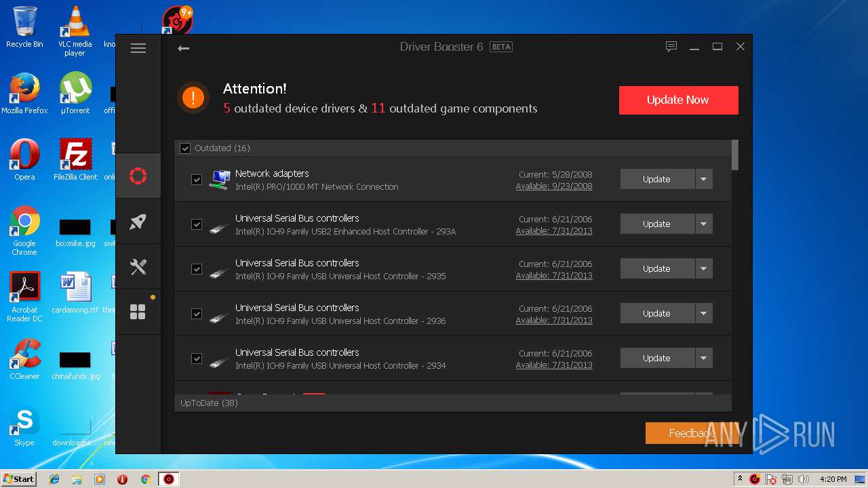This screenshot has width=868, height=488.
Task: Click USB icon for Host Controller 2935
Action: (219, 272)
